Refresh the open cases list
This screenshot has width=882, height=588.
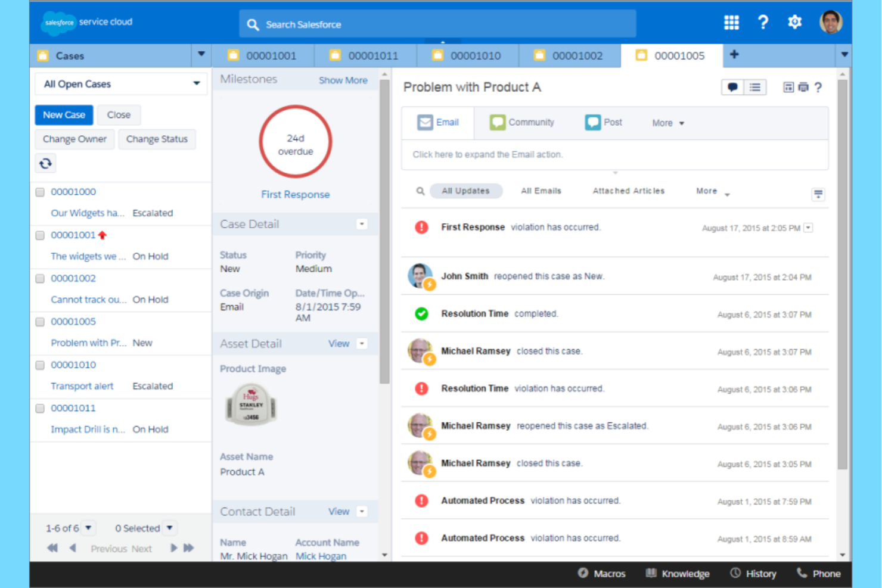pyautogui.click(x=46, y=163)
